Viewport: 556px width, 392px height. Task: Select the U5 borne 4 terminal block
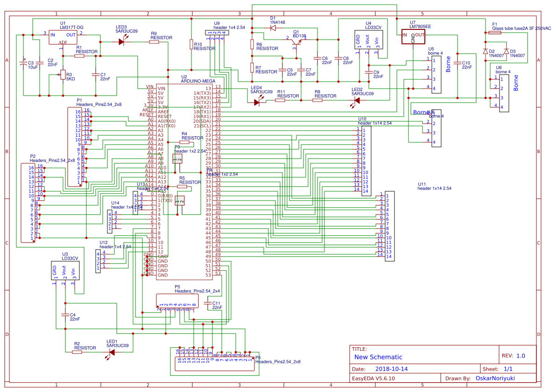click(x=436, y=74)
